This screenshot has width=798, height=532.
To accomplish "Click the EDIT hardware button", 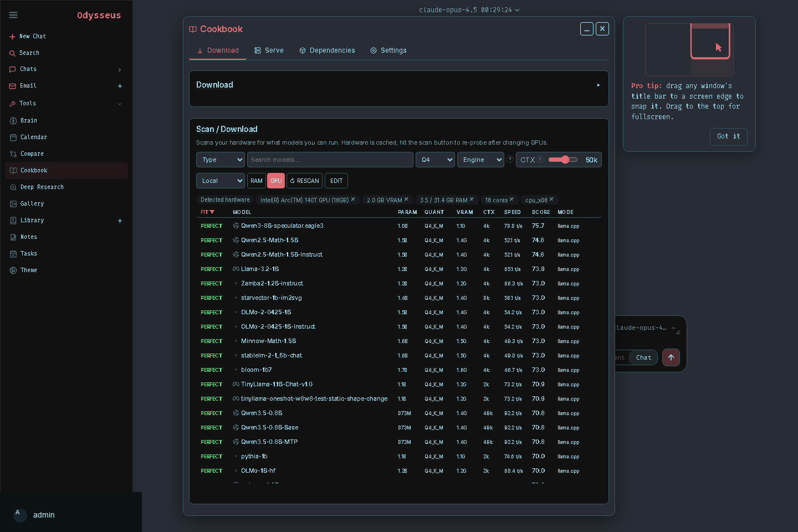I will pos(336,181).
